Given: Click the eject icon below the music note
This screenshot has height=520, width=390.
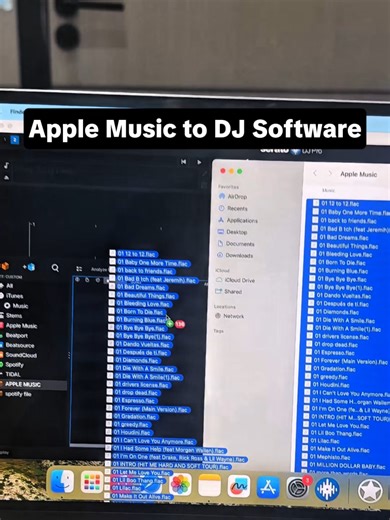Looking at the screenshot, I should coord(6,178).
